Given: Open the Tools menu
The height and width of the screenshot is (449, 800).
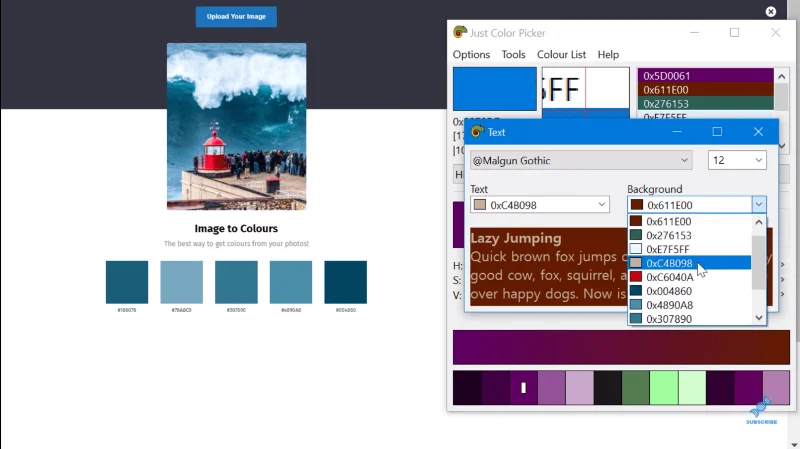Looking at the screenshot, I should tap(513, 55).
